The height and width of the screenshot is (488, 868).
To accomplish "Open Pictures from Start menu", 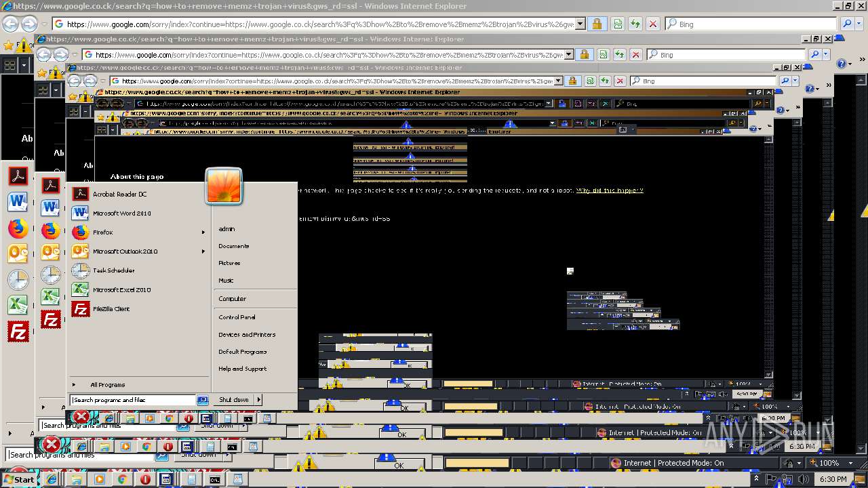I will (229, 263).
